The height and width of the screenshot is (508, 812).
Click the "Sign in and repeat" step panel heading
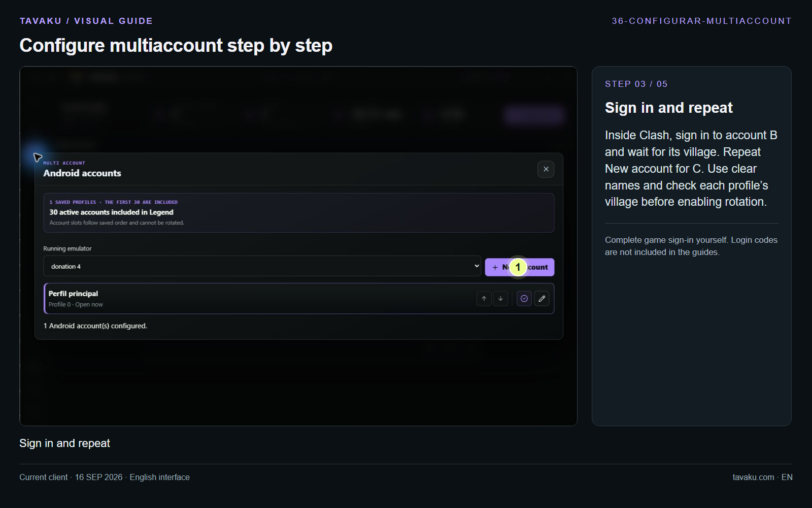669,108
